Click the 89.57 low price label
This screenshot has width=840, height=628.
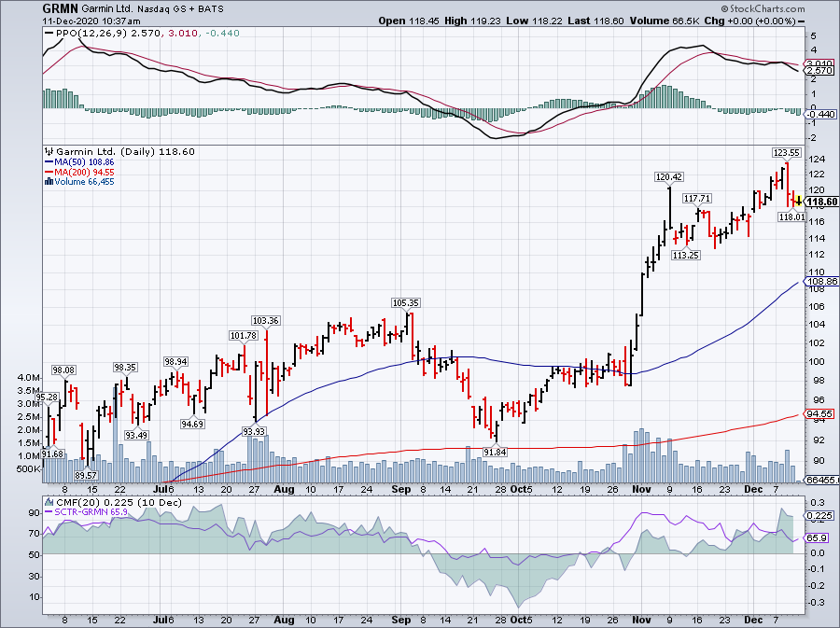point(86,475)
